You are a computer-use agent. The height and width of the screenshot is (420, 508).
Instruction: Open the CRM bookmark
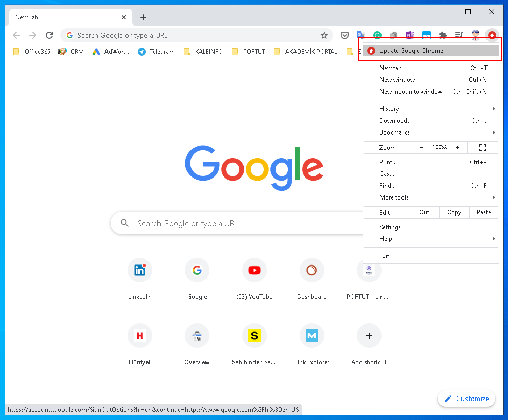pos(71,52)
